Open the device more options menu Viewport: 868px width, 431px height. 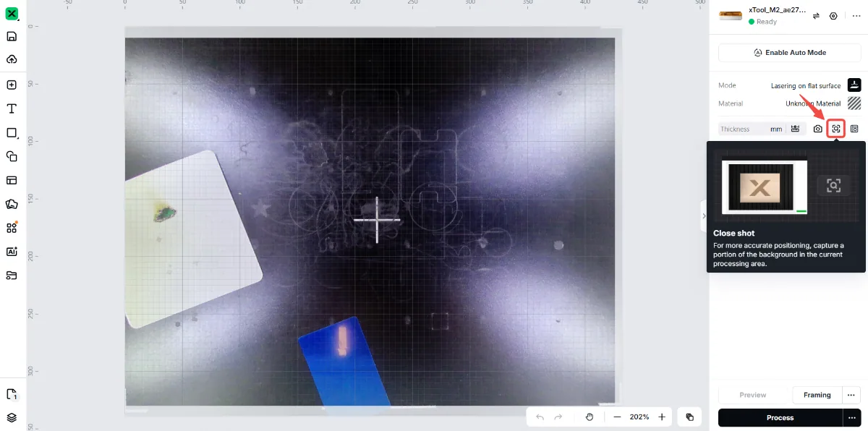click(x=856, y=16)
